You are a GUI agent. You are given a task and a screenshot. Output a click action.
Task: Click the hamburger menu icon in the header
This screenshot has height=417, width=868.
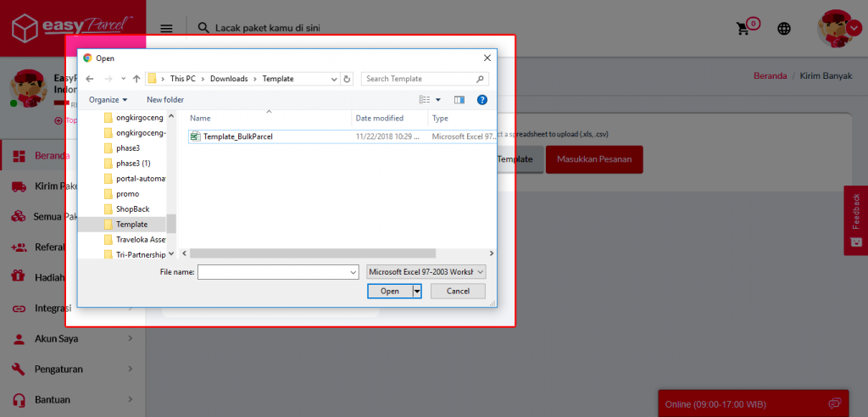166,29
